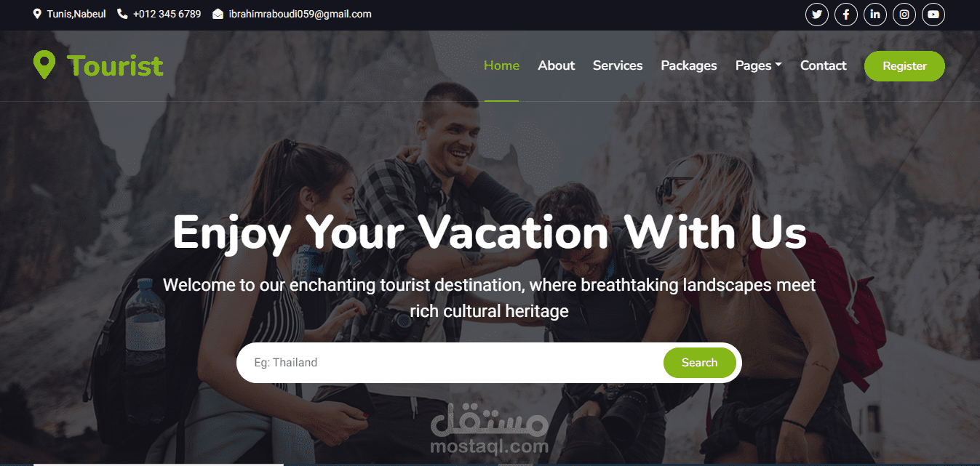Navigate to Services in the navbar
980x466 pixels.
click(x=618, y=65)
